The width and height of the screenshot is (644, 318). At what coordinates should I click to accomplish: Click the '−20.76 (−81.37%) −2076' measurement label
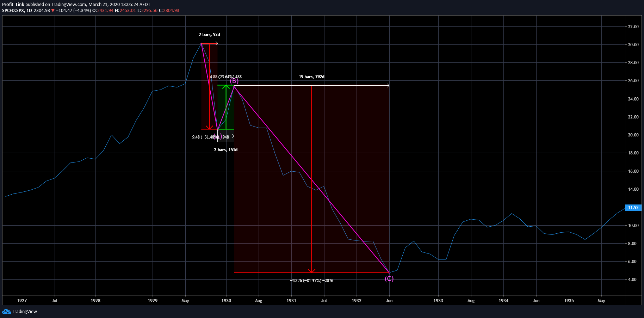coord(312,281)
